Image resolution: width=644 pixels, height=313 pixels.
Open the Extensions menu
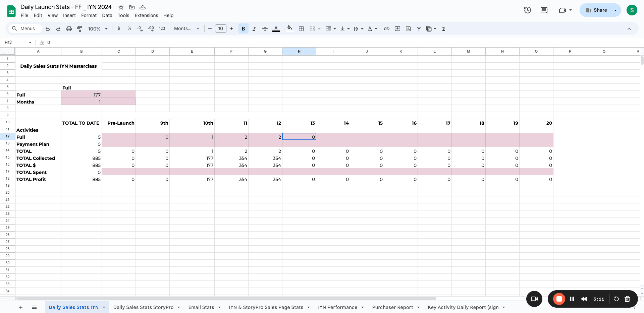[146, 15]
